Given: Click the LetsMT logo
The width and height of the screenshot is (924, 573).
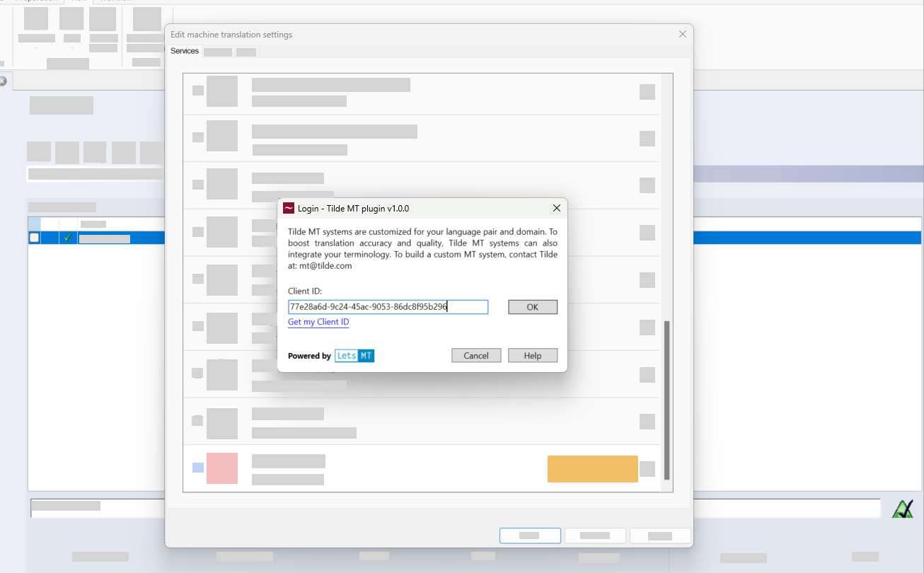Looking at the screenshot, I should pyautogui.click(x=354, y=356).
